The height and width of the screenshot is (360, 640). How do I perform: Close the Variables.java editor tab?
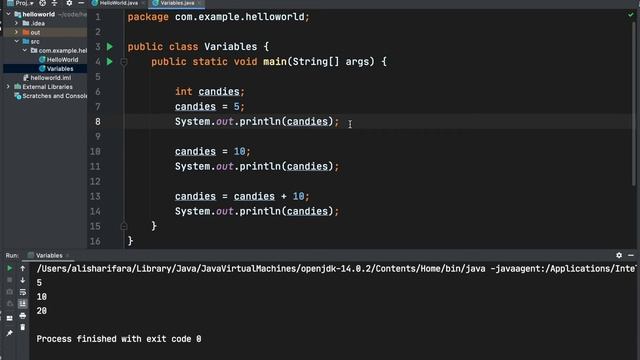(199, 3)
